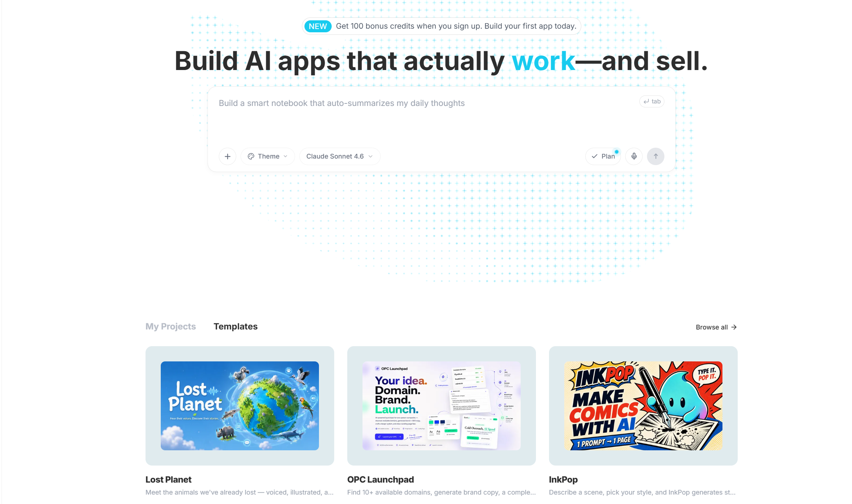Click the NEW bonus credits banner
Viewport: 852px width, 504px height.
[x=442, y=26]
